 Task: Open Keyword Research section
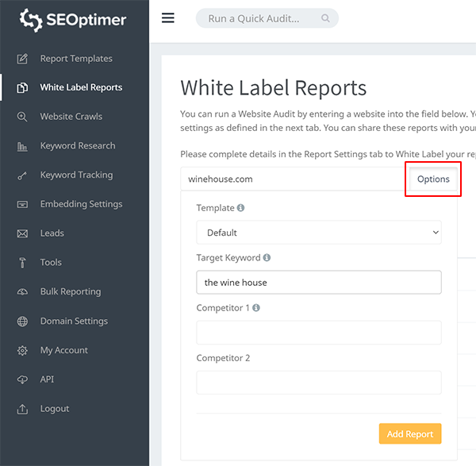point(78,146)
